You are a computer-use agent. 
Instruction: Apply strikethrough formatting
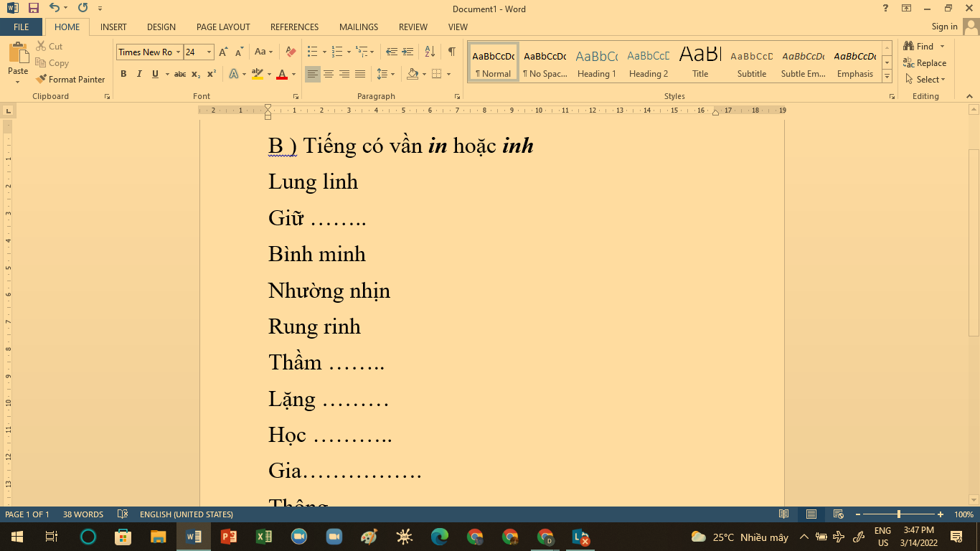(180, 74)
